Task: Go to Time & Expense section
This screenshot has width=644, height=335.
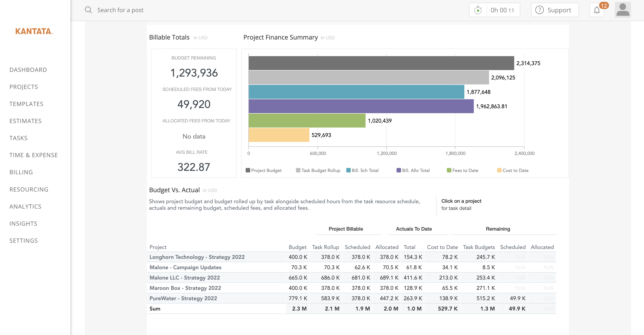Action: tap(33, 155)
